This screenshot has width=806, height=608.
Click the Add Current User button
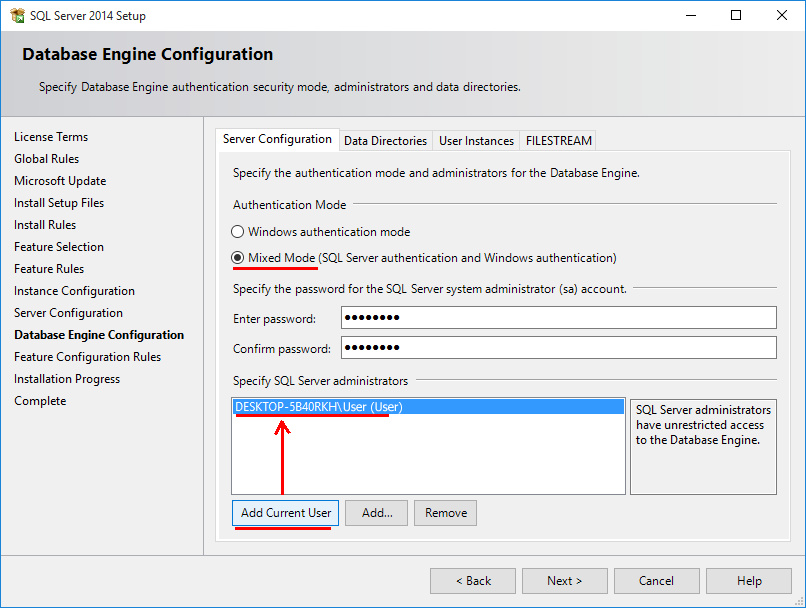click(x=285, y=513)
